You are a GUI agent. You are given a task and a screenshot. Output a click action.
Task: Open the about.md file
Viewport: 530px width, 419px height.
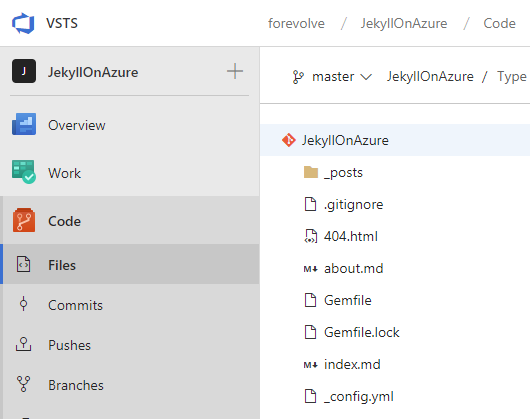(x=354, y=268)
